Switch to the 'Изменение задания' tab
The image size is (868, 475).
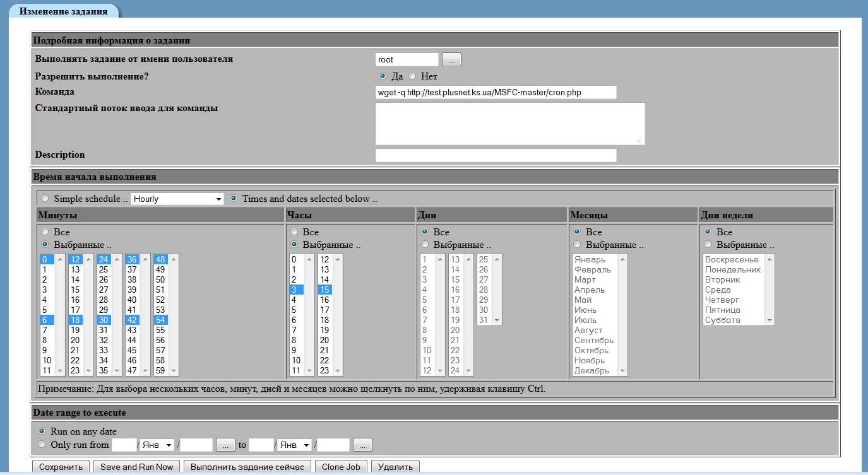62,12
